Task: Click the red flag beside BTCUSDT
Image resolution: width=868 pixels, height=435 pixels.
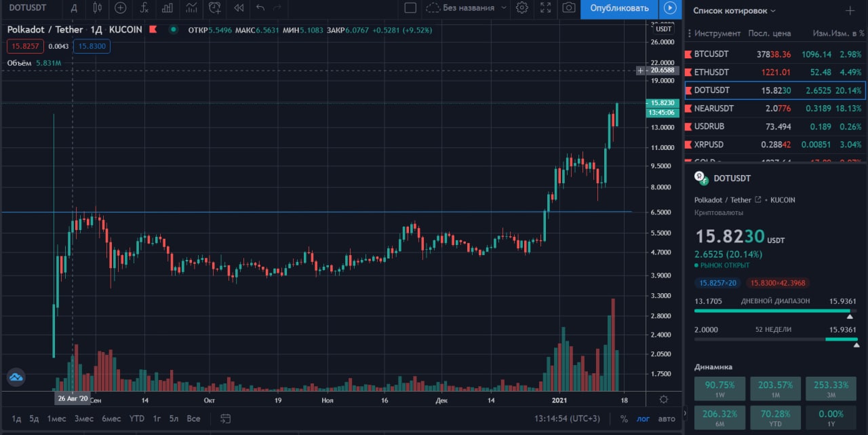Action: pyautogui.click(x=689, y=54)
